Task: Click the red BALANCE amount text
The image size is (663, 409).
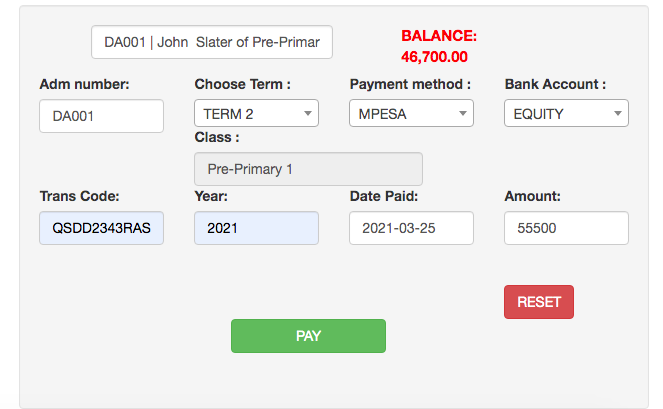Action: click(434, 57)
